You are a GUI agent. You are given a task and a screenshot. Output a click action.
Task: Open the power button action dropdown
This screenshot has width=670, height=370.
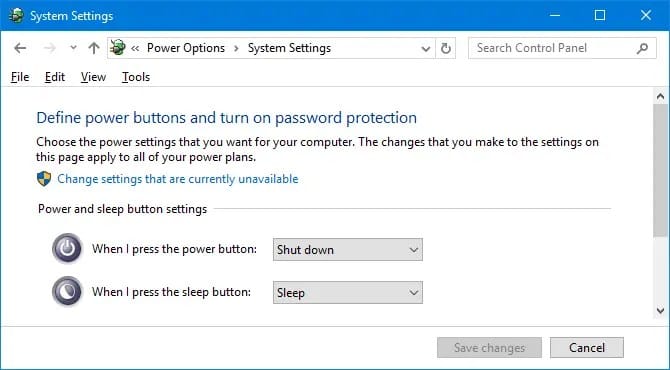tap(348, 250)
